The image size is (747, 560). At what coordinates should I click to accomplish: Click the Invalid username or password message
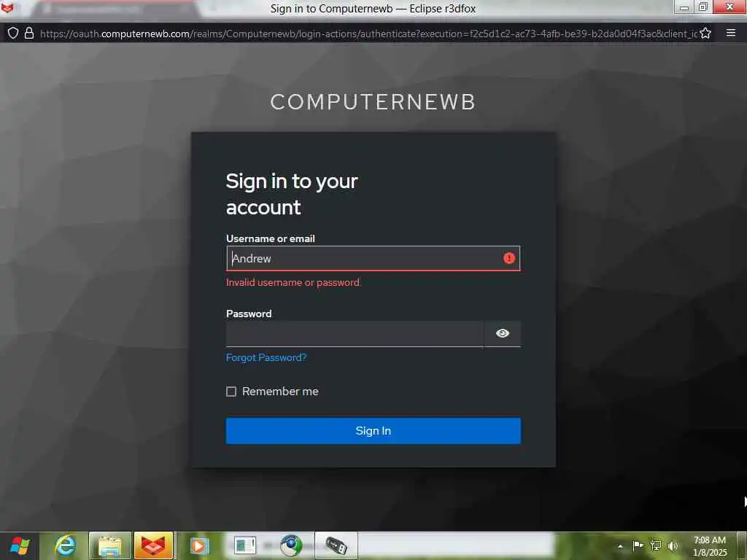point(294,282)
